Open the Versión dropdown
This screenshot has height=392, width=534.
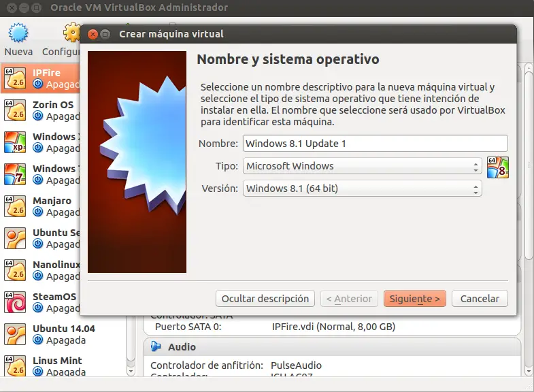pos(363,189)
